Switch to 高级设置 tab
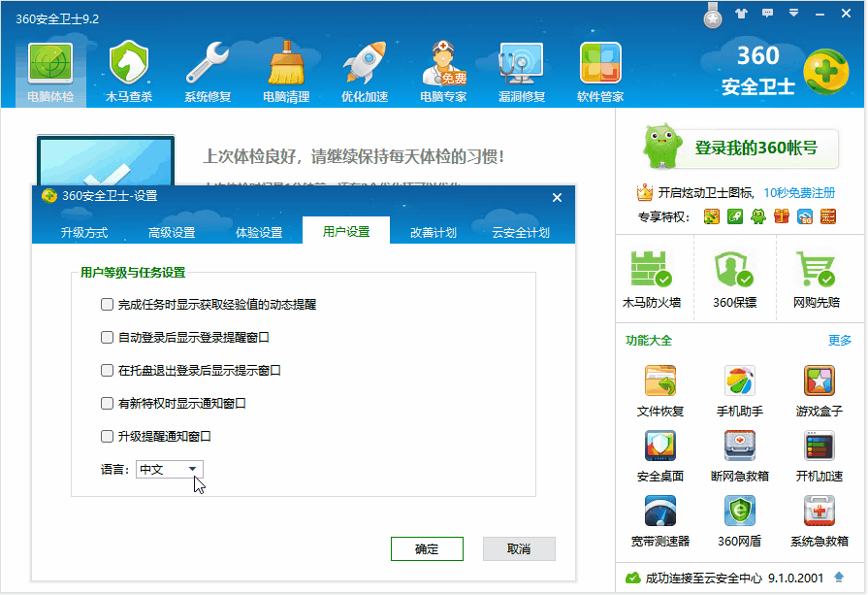868x595 pixels. click(172, 232)
